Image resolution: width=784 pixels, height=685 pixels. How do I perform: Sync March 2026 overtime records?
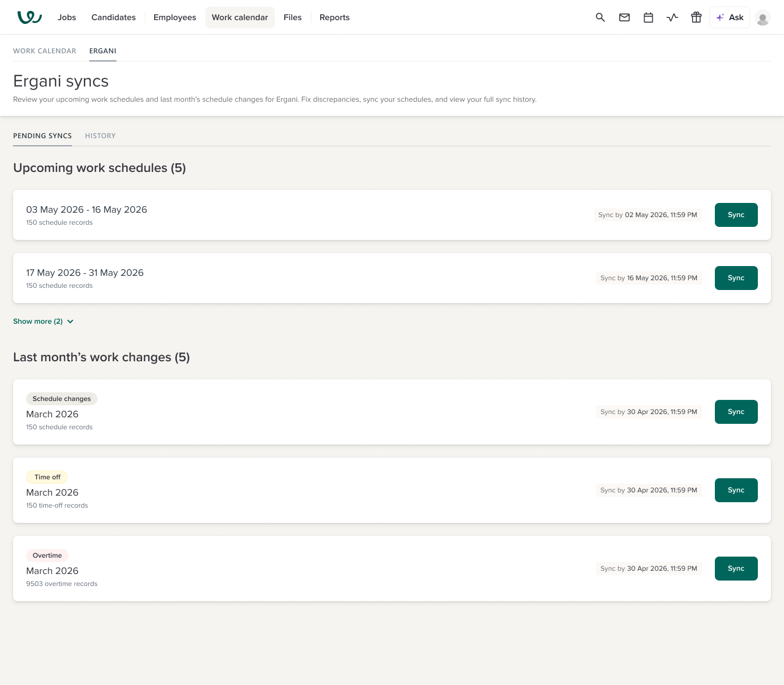736,569
